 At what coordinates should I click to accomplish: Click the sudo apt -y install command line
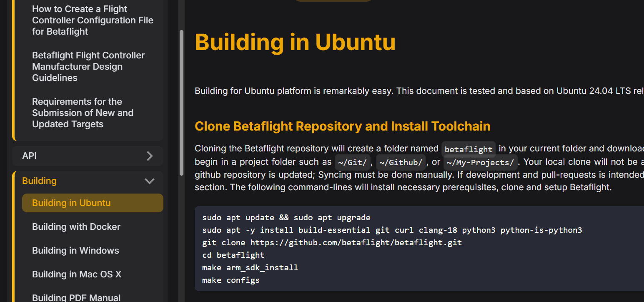(392, 230)
